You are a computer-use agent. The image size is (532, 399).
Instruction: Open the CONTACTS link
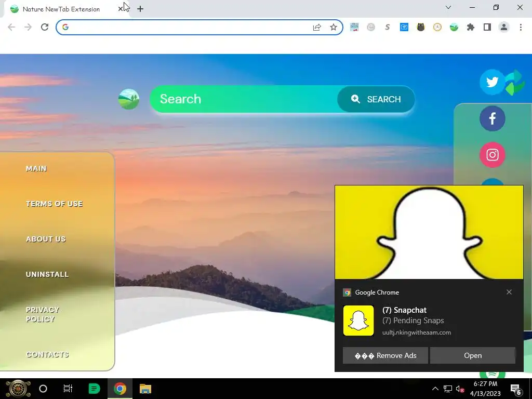(47, 354)
